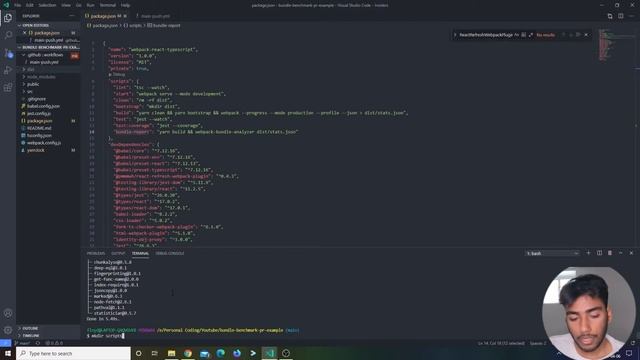Image resolution: width=640 pixels, height=360 pixels.
Task: Open the File menu
Action: tap(18, 5)
